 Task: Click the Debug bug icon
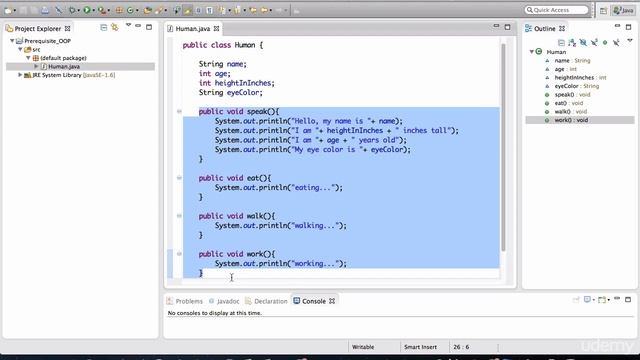coord(72,10)
